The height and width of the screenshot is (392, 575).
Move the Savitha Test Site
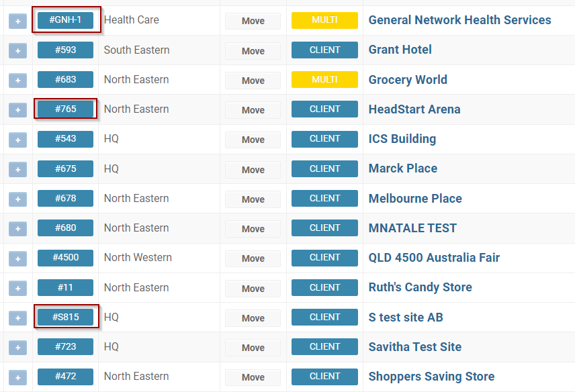coord(253,348)
